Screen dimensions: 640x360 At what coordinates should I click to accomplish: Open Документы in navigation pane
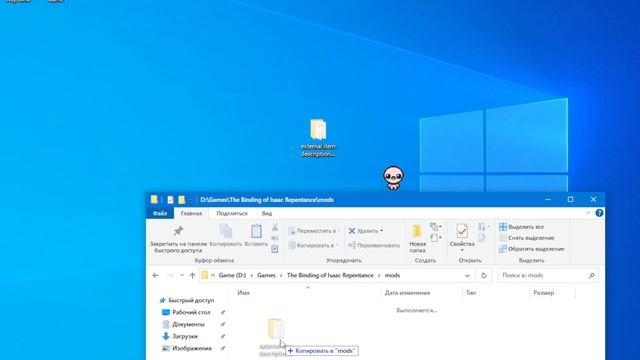184,324
